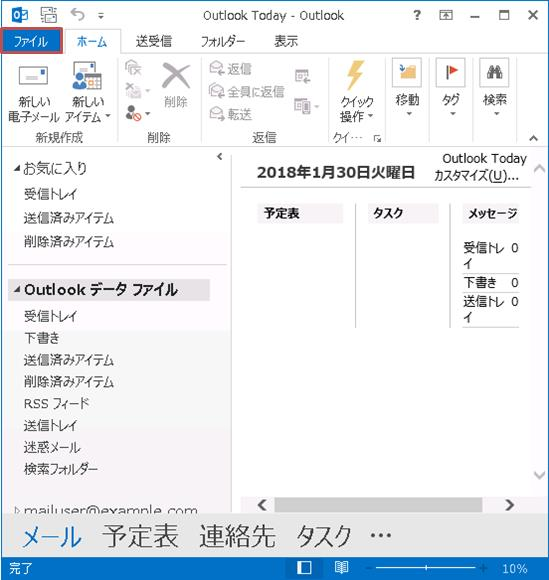Viewport: 549px width, 580px height.
Task: Open the help question mark icon
Action: click(x=417, y=15)
